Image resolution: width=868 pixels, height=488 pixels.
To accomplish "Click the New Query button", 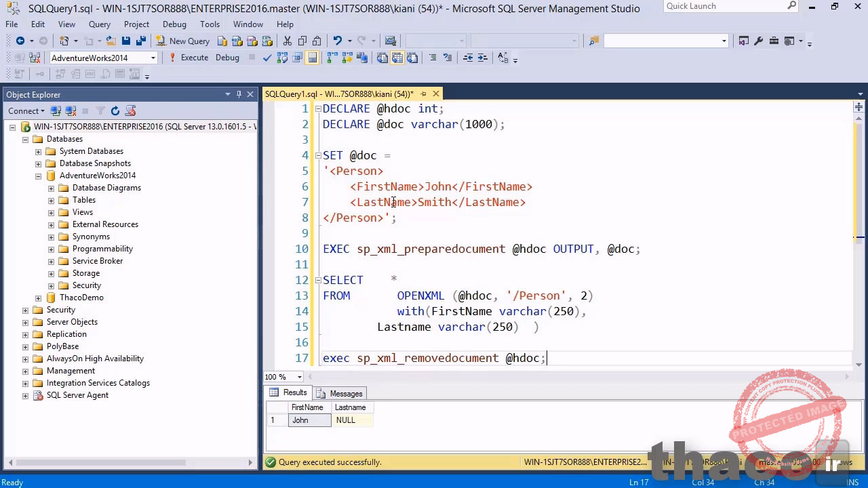I will point(182,41).
